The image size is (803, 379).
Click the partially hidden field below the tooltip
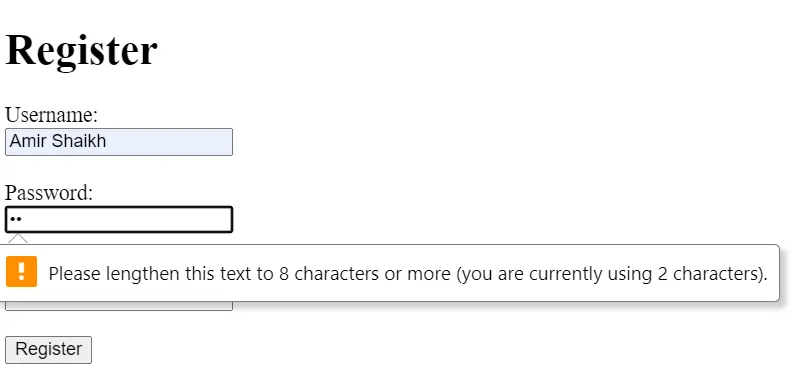119,306
